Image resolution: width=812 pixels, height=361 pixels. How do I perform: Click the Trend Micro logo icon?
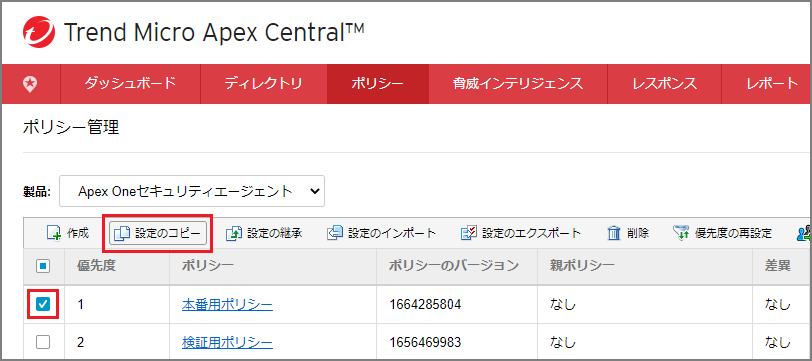pos(39,32)
